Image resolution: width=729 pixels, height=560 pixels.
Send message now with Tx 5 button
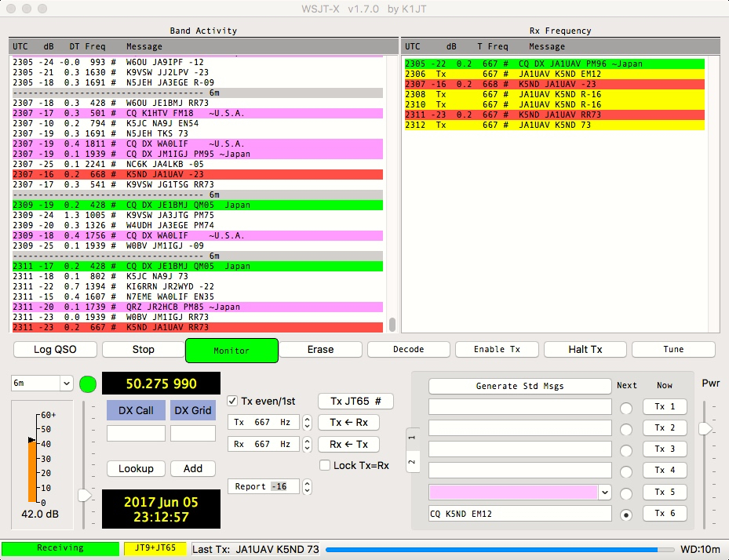pos(665,492)
